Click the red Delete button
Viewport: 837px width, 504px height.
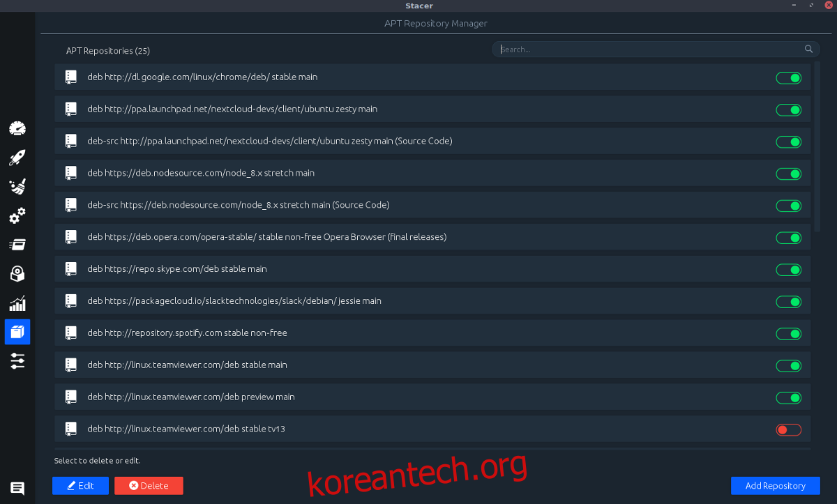click(149, 486)
